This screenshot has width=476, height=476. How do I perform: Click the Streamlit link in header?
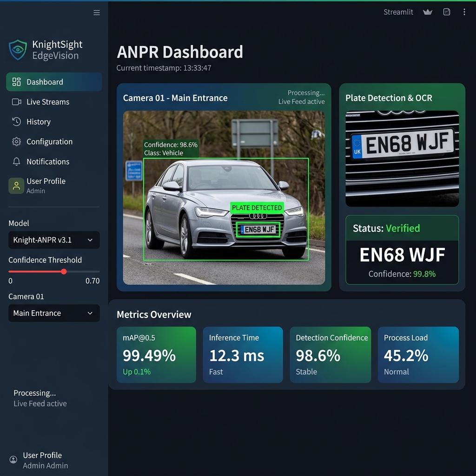pos(398,12)
